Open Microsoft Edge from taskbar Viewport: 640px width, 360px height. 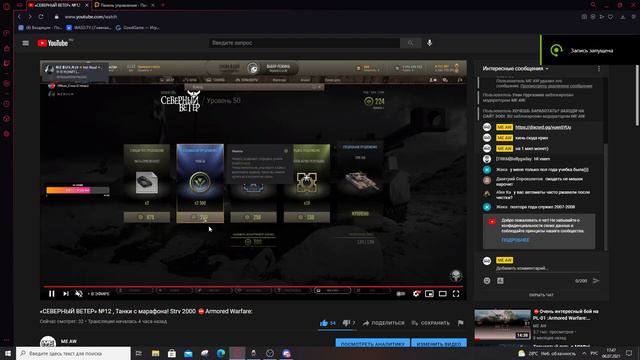click(x=221, y=353)
